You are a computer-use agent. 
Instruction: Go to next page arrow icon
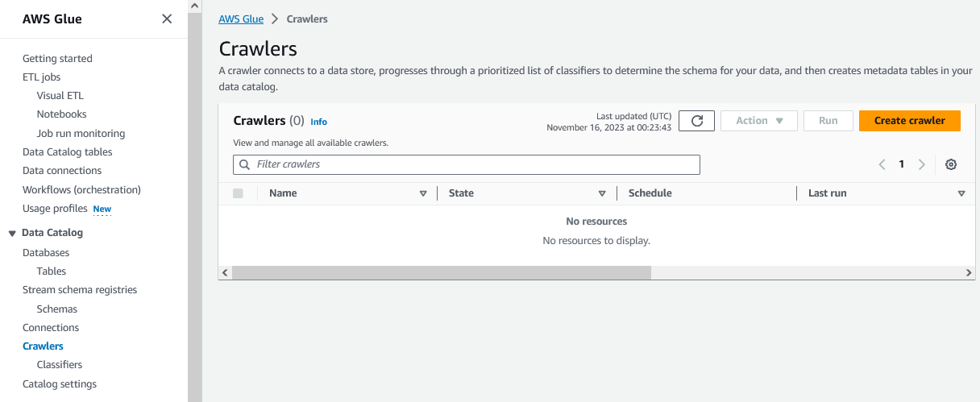[922, 164]
